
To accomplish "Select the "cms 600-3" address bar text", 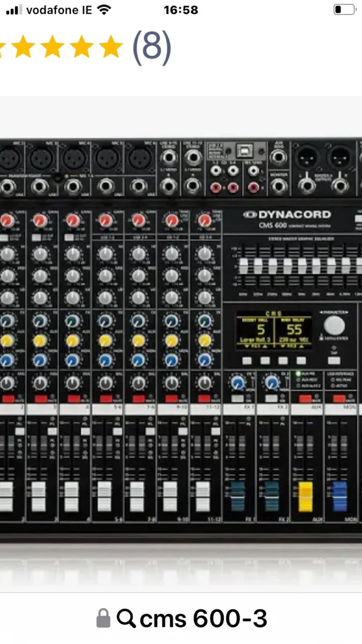I will (203, 618).
